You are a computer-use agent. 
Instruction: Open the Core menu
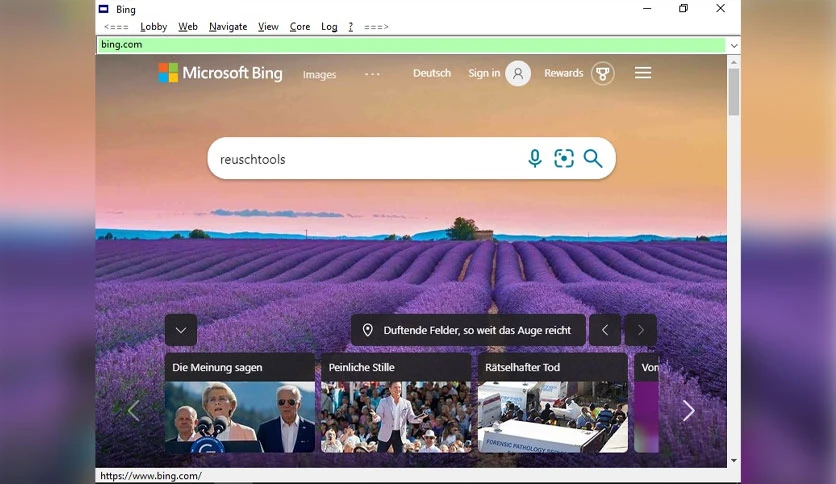point(300,27)
